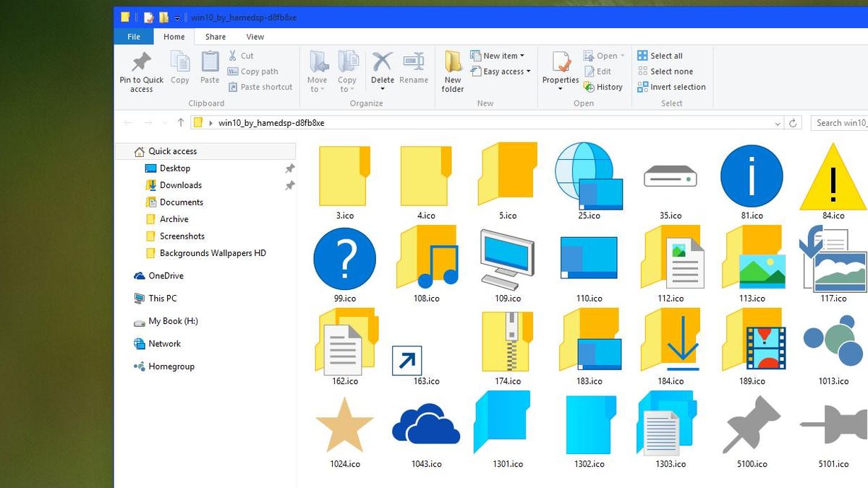This screenshot has width=868, height=488.
Task: Open Archive folder in navigation pane
Action: tap(167, 219)
